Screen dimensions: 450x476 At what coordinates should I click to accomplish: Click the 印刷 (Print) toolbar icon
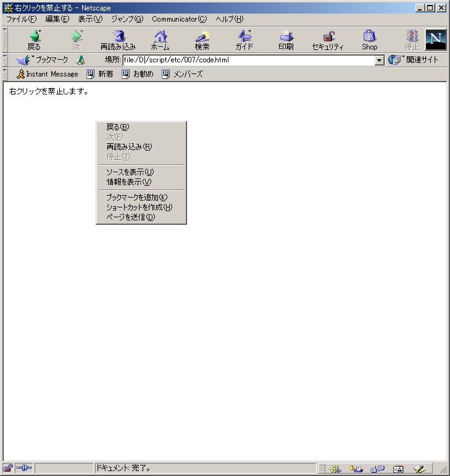coord(286,40)
